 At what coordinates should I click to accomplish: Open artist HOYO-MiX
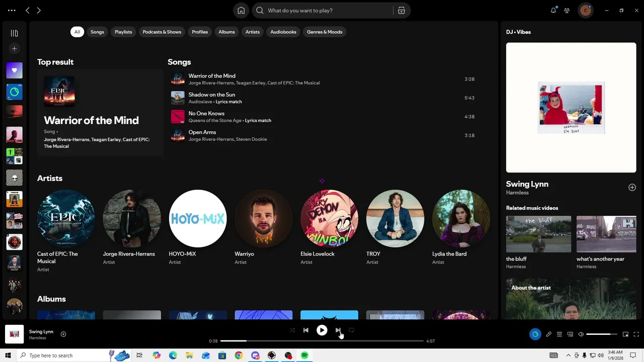[198, 227]
